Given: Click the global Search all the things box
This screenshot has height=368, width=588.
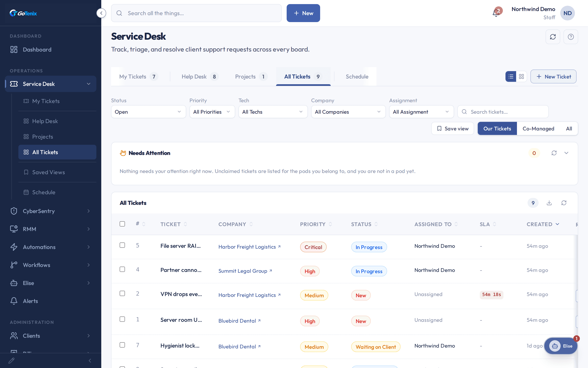Looking at the screenshot, I should [196, 13].
